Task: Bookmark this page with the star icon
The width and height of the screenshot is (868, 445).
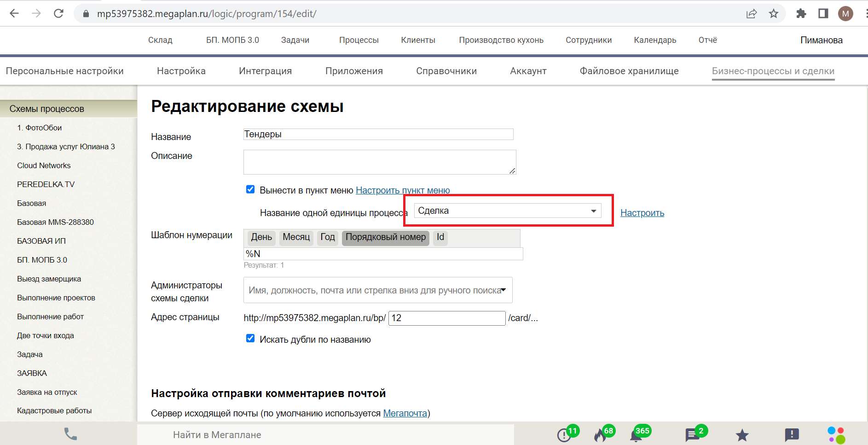Action: click(x=774, y=13)
